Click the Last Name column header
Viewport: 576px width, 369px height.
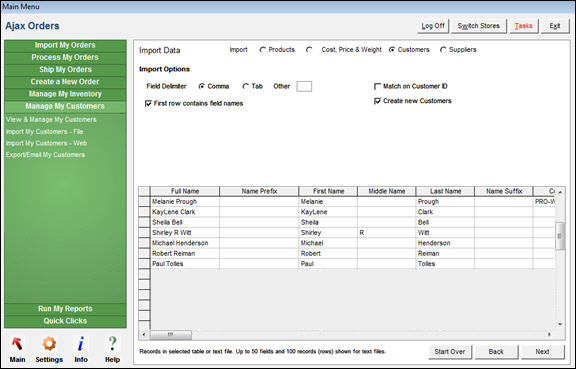[445, 191]
